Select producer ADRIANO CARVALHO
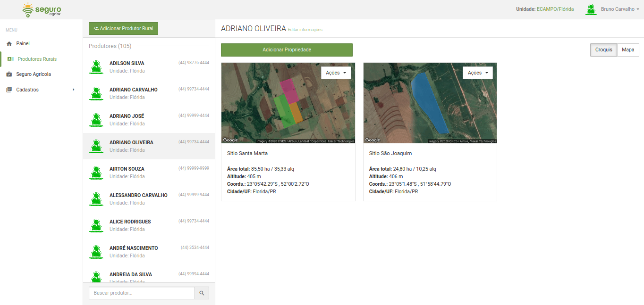 pyautogui.click(x=149, y=93)
